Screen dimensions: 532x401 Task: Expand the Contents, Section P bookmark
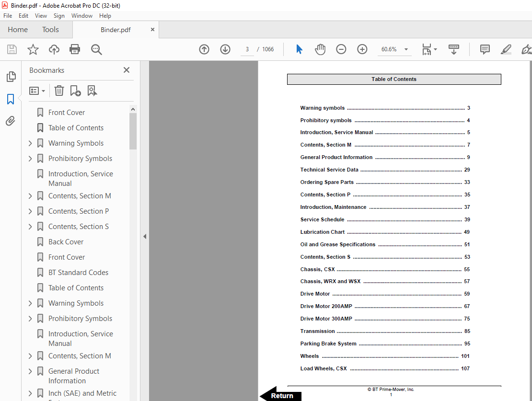[30, 211]
